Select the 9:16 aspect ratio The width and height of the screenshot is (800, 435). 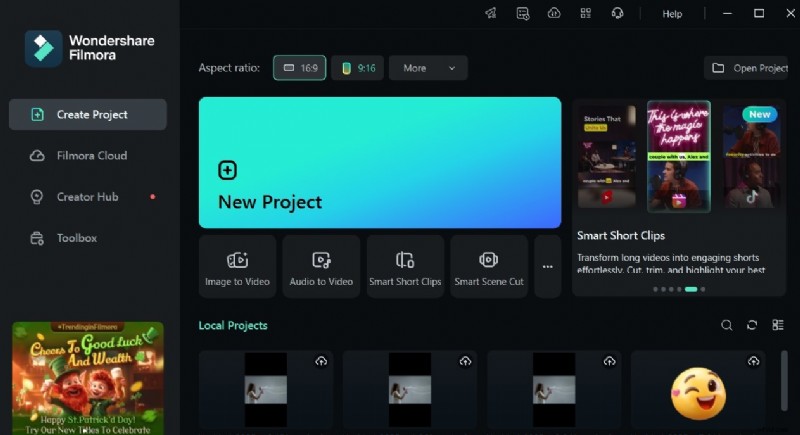358,68
